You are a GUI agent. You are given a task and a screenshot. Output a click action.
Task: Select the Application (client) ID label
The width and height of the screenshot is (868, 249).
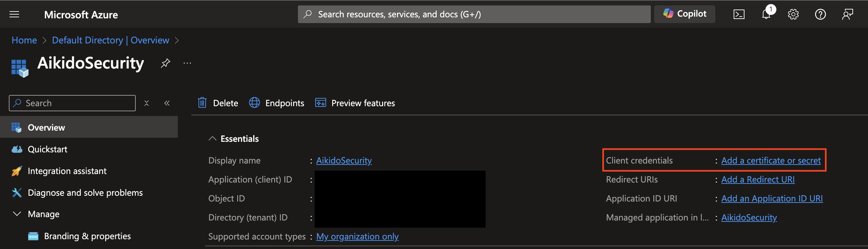250,179
